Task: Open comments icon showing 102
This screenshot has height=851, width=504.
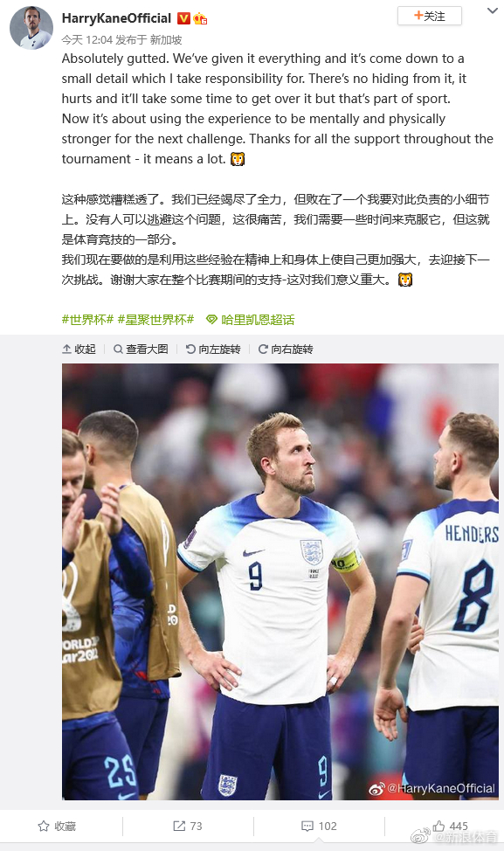Action: 319,826
